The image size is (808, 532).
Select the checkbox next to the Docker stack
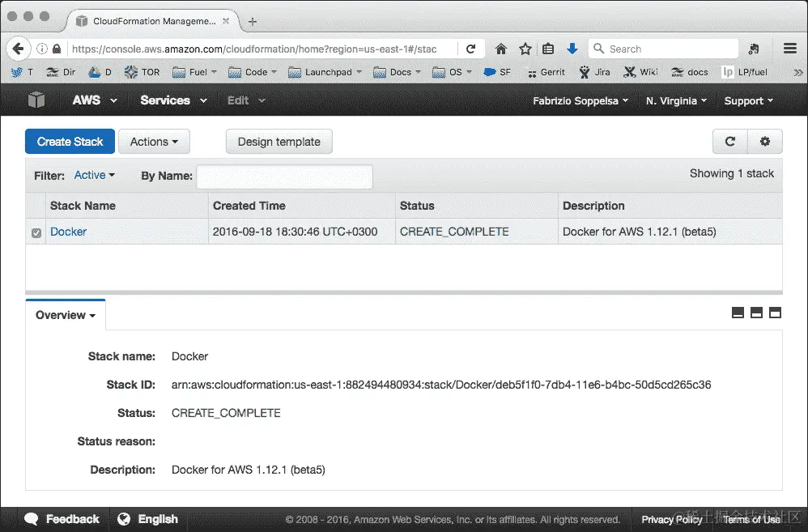(36, 232)
